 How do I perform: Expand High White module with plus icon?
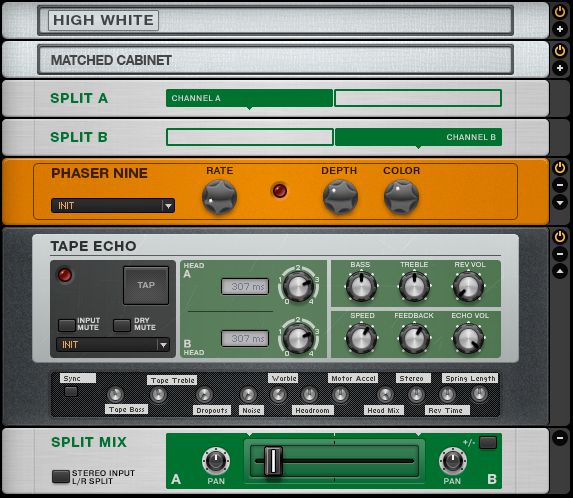[x=559, y=29]
